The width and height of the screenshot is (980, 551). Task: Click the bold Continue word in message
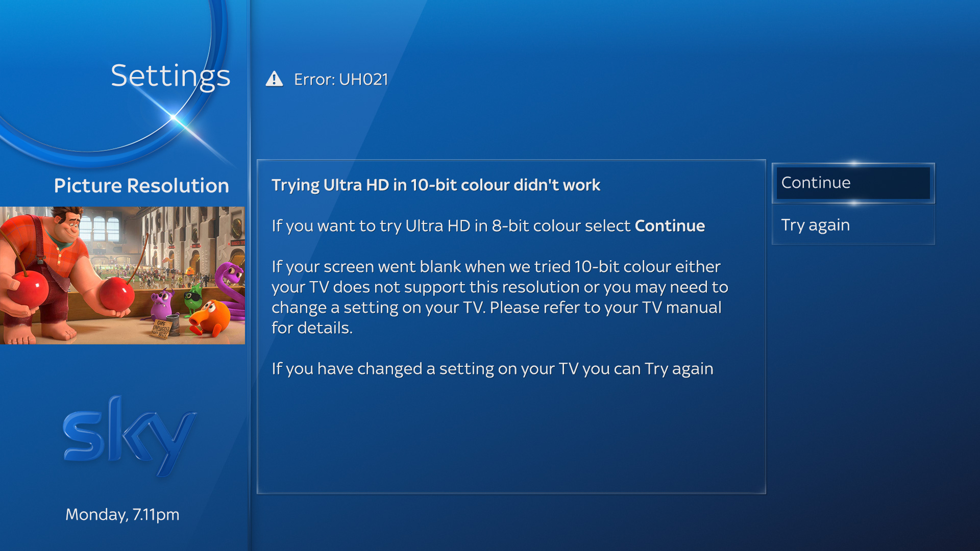tap(670, 226)
